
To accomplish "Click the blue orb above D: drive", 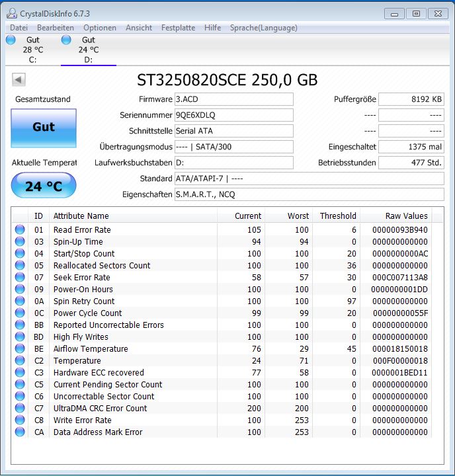I will click(66, 40).
